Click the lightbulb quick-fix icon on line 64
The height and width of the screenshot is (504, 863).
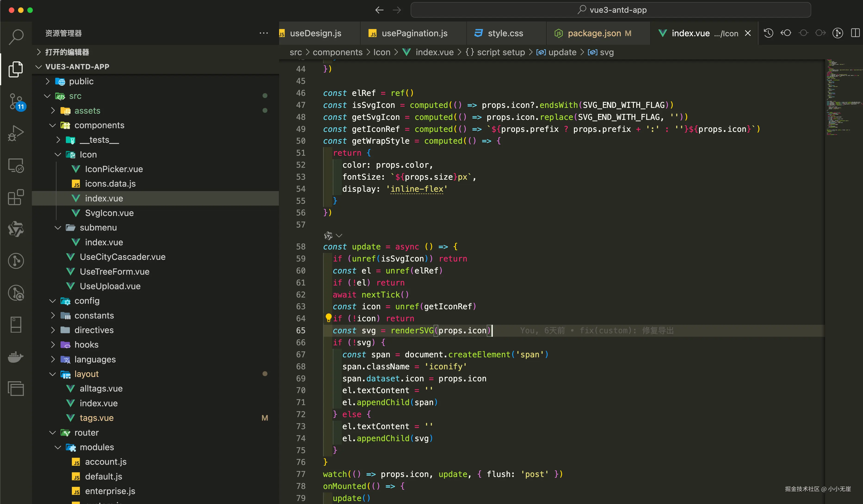point(328,318)
